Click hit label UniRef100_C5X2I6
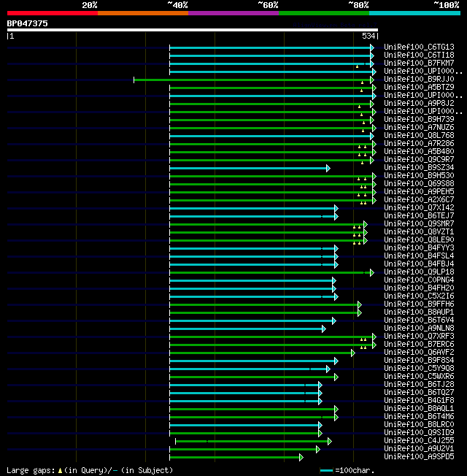Image resolution: width=467 pixels, height=476 pixels. [x=419, y=296]
